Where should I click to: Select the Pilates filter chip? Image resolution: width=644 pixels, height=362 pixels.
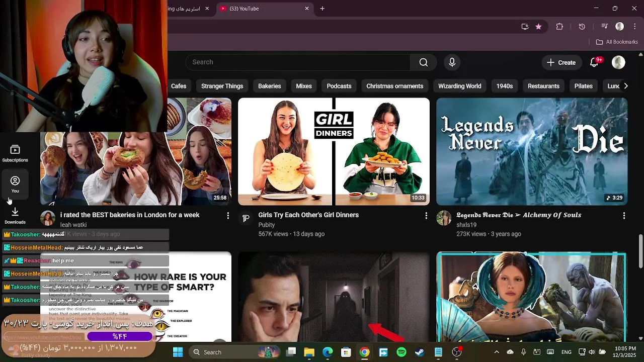(x=584, y=86)
